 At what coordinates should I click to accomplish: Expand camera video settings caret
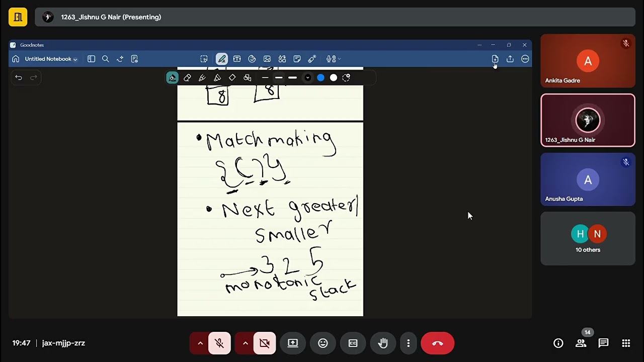pyautogui.click(x=245, y=343)
